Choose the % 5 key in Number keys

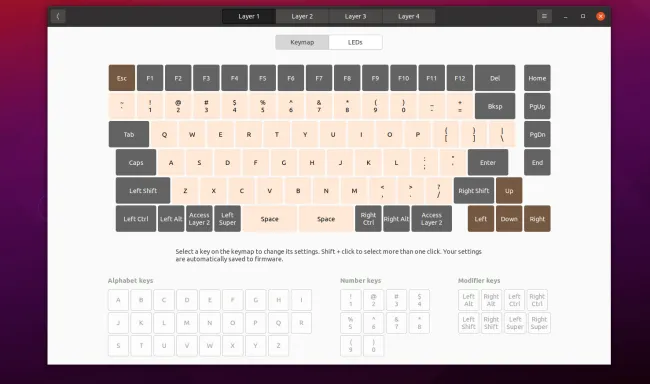point(351,323)
